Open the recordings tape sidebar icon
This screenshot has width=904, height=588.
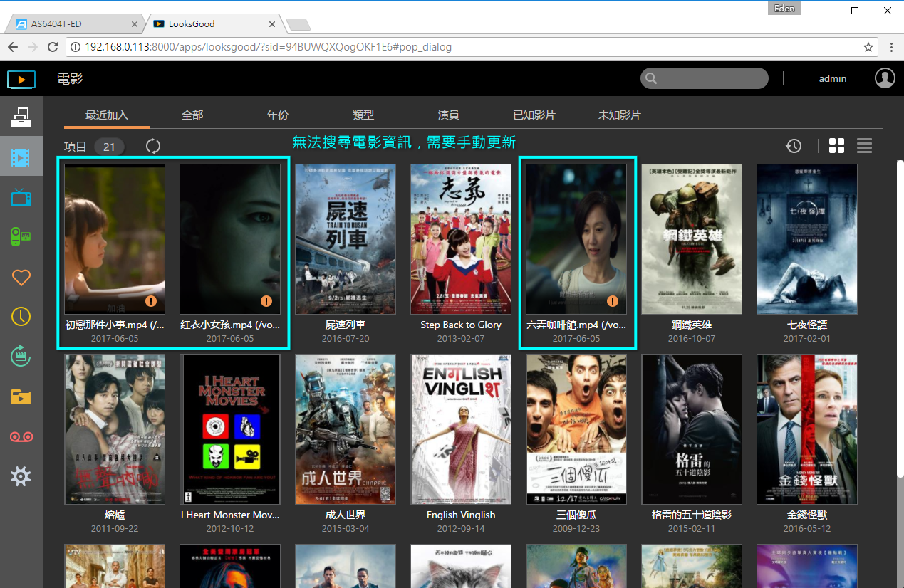(21, 436)
